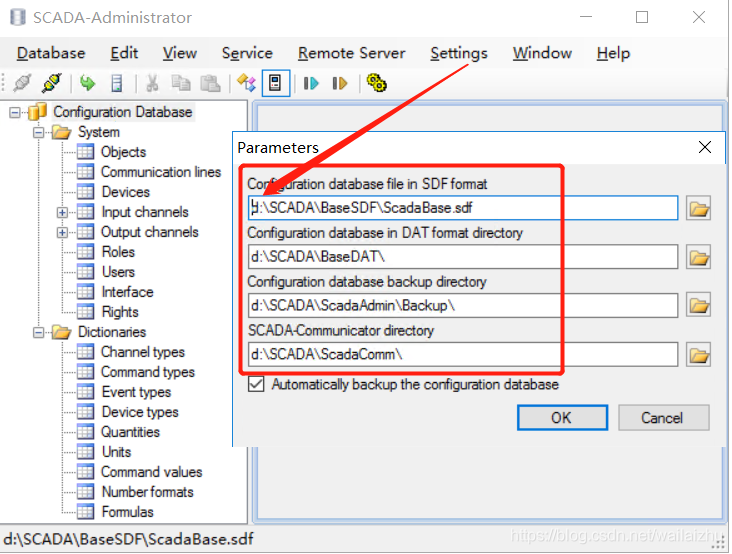Collapse the Dictionaries folder node

[x=39, y=333]
